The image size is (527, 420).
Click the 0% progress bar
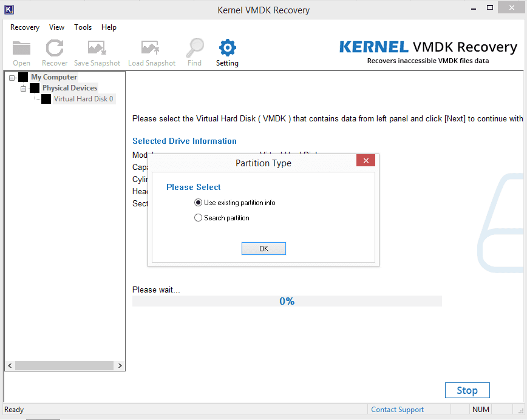click(x=287, y=301)
